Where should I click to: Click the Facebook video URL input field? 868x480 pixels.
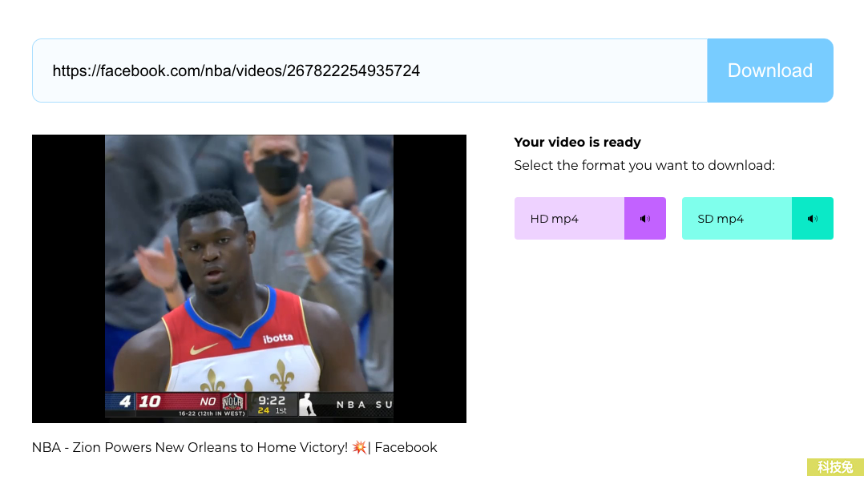(369, 71)
